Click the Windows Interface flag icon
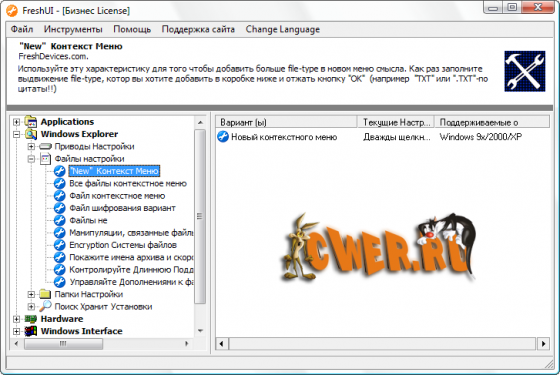This screenshot has width=560, height=375. 31,331
